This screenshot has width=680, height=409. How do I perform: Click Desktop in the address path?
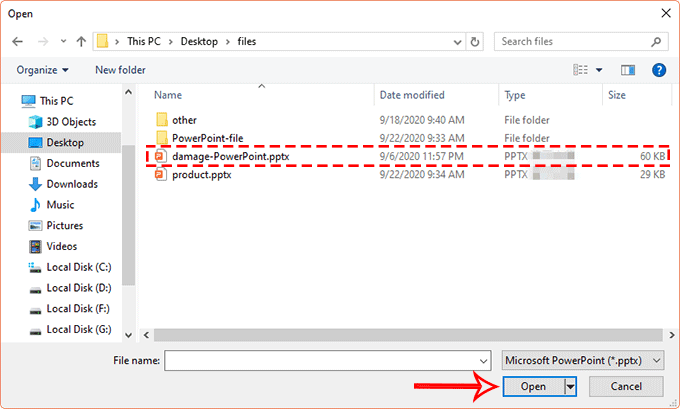coord(199,42)
